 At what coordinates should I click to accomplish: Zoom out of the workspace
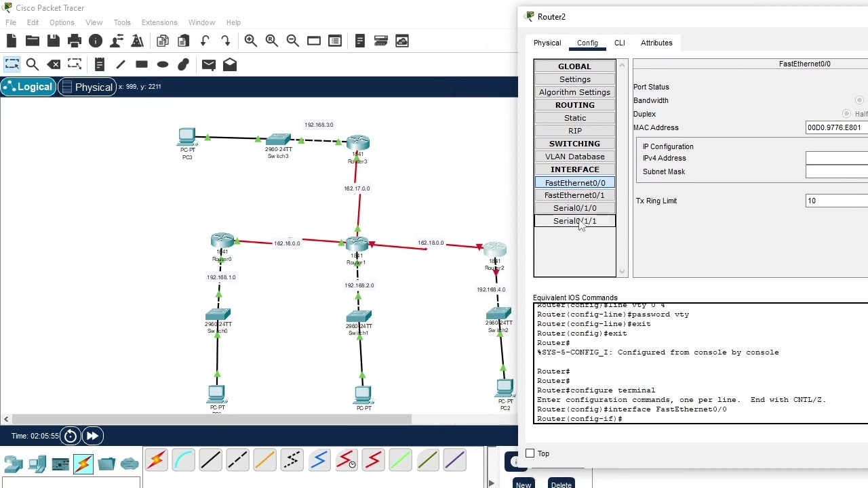click(293, 41)
